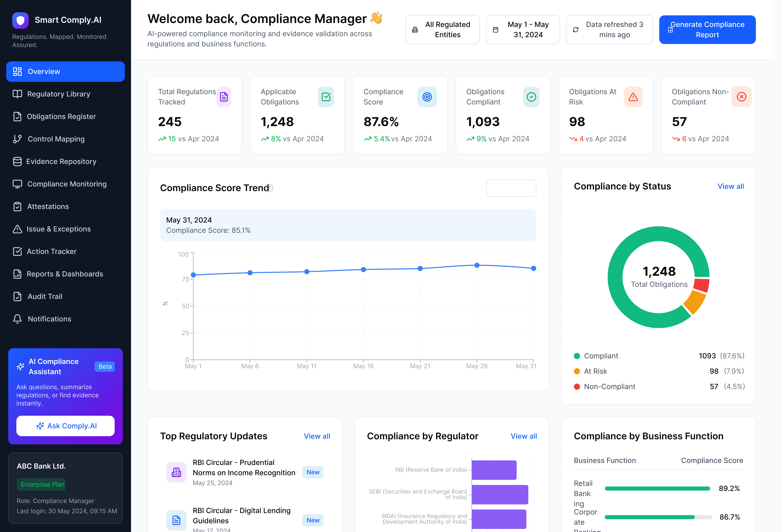
Task: Click the 86.7% Corporate Banking progress bar
Action: pyautogui.click(x=658, y=517)
